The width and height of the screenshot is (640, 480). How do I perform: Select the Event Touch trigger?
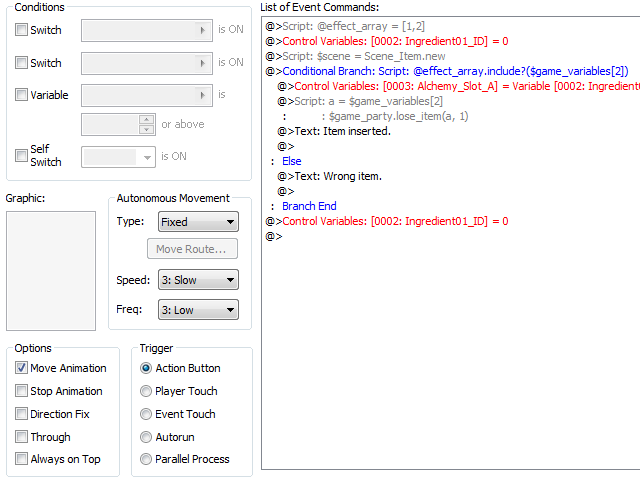click(x=147, y=414)
